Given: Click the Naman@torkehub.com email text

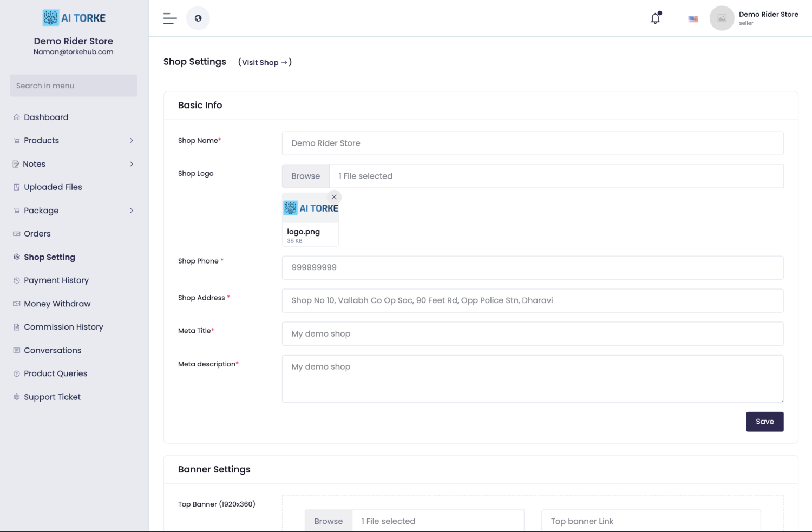Looking at the screenshot, I should click(x=74, y=52).
